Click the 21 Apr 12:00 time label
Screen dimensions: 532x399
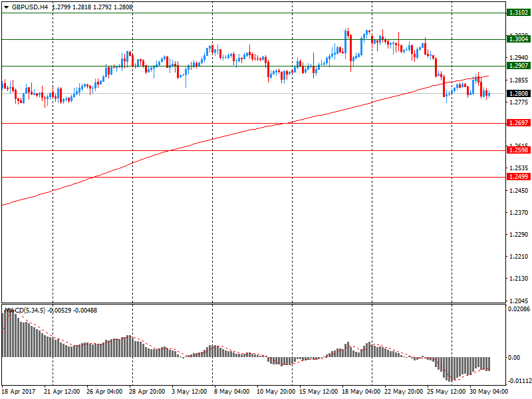point(62,392)
